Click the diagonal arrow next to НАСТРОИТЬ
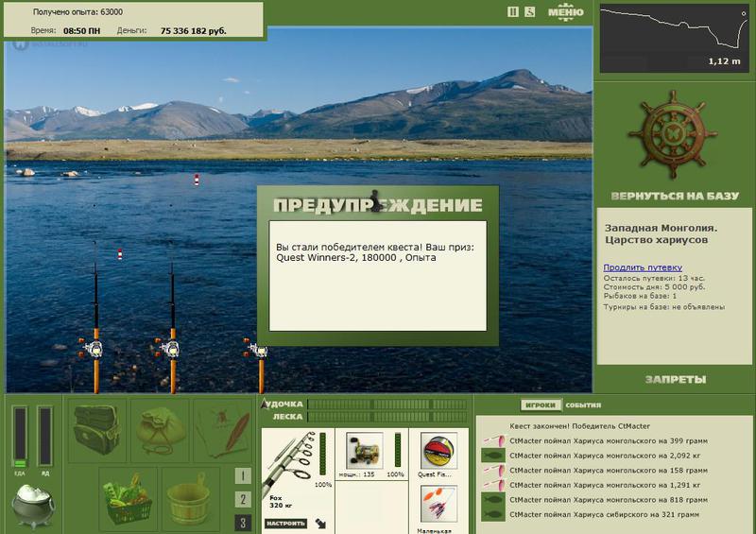The height and width of the screenshot is (534, 756). pos(321,524)
